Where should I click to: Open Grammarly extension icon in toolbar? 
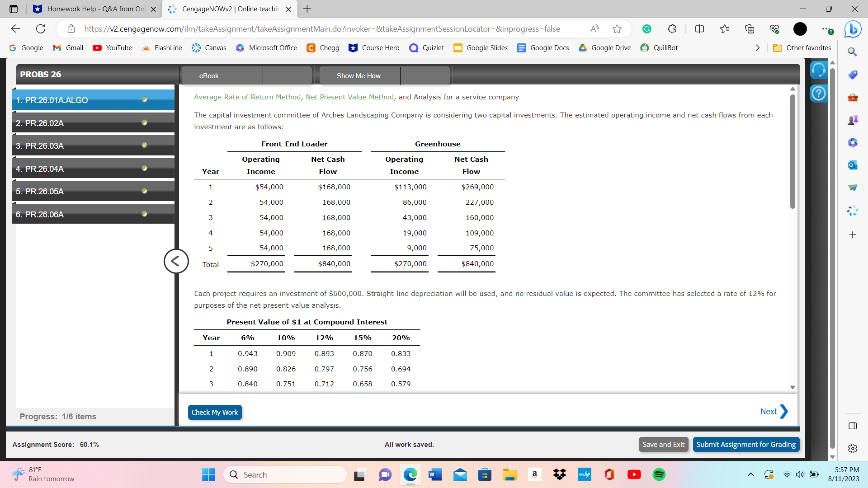tap(647, 29)
